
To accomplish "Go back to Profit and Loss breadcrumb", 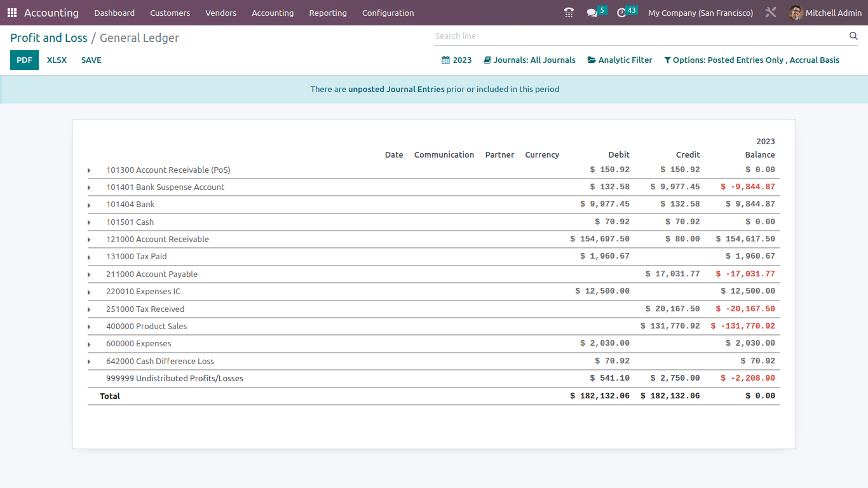I will coord(49,38).
